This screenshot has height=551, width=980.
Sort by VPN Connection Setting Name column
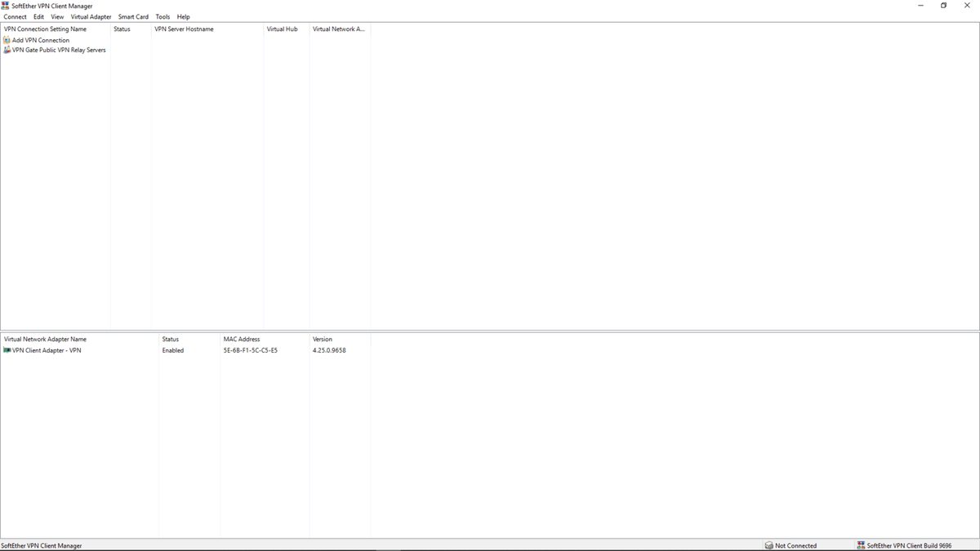56,29
